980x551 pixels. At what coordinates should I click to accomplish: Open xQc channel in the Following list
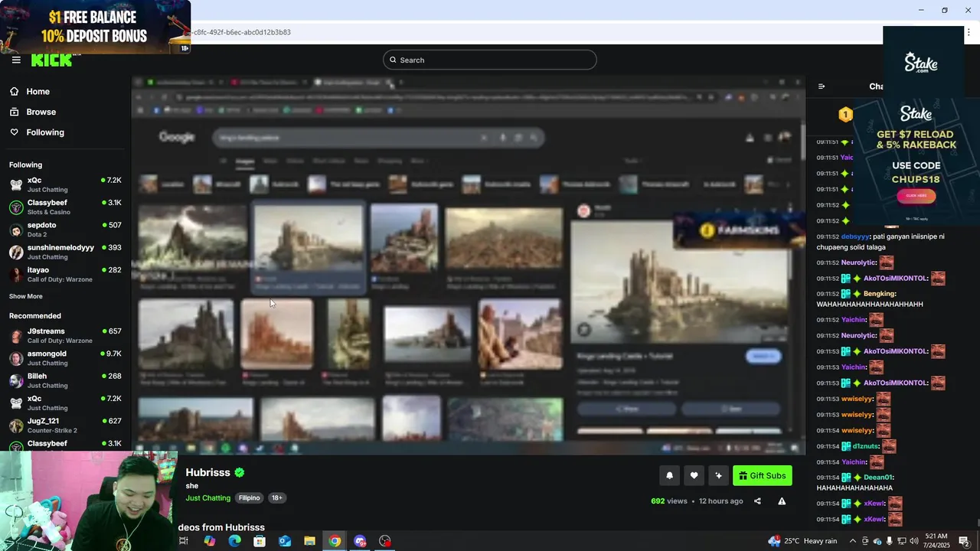tap(65, 184)
